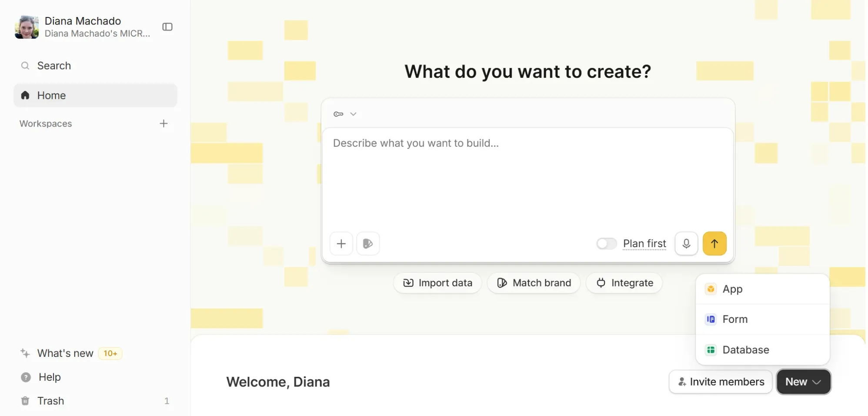Click the brand style icon beside the plus button
Viewport: 868px width, 416px height.
pyautogui.click(x=368, y=244)
